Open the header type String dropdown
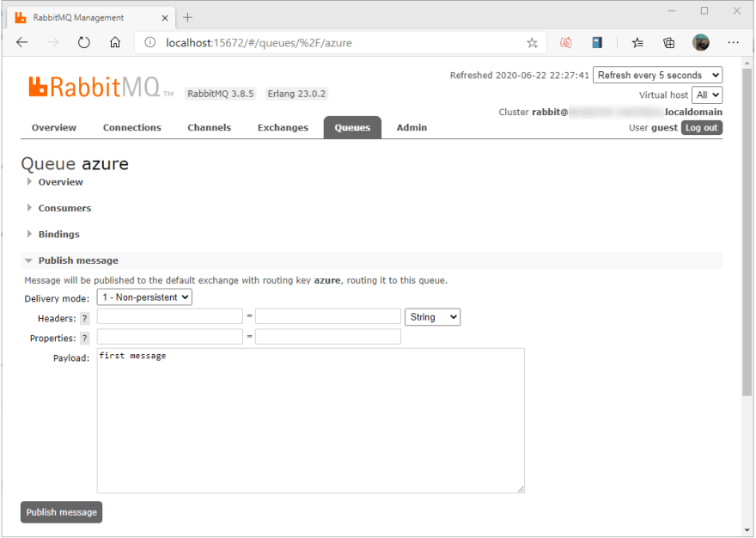The image size is (756, 538). [432, 317]
